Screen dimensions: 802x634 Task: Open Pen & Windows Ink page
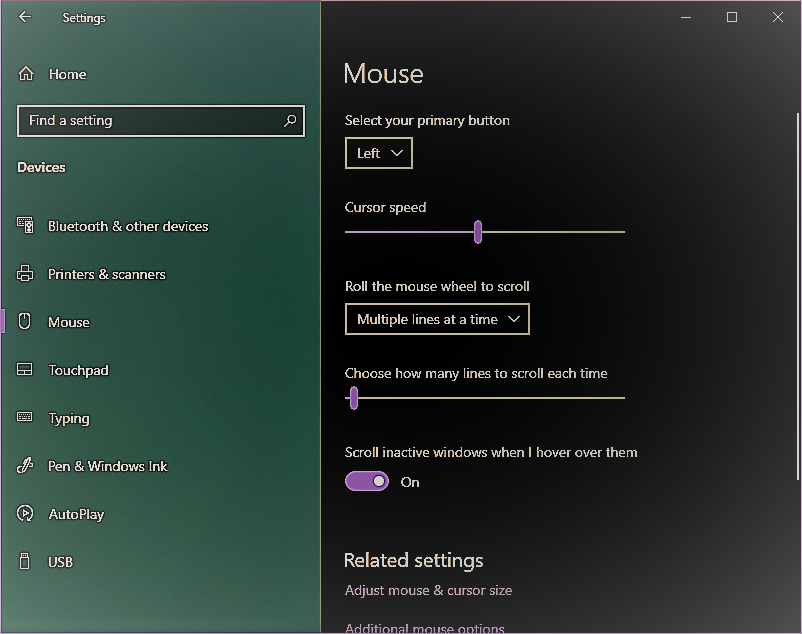click(107, 466)
